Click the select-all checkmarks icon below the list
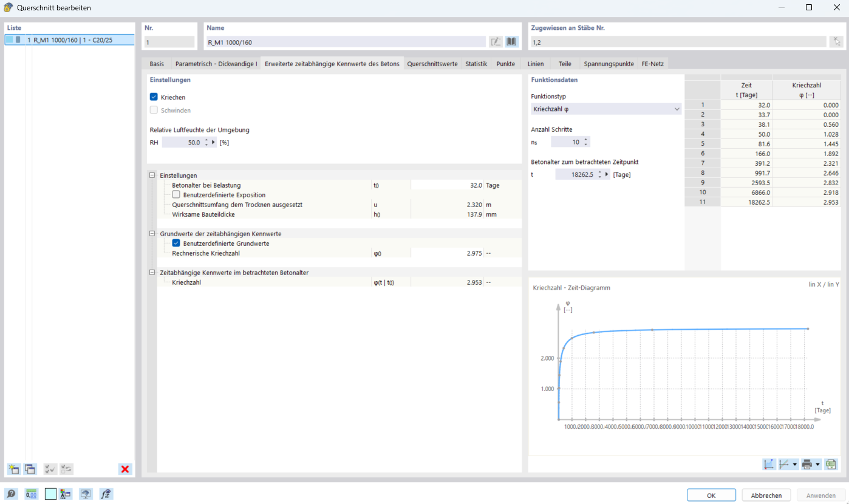The width and height of the screenshot is (849, 504). [50, 469]
